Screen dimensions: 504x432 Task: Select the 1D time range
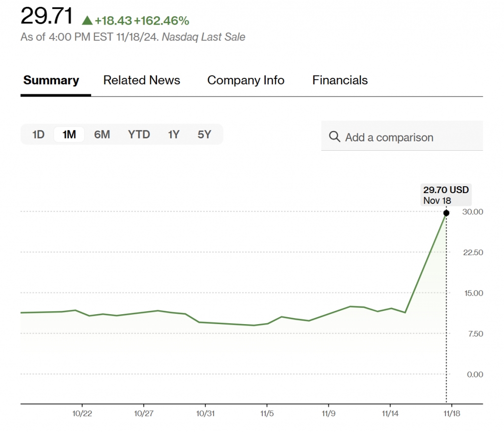tap(38, 134)
